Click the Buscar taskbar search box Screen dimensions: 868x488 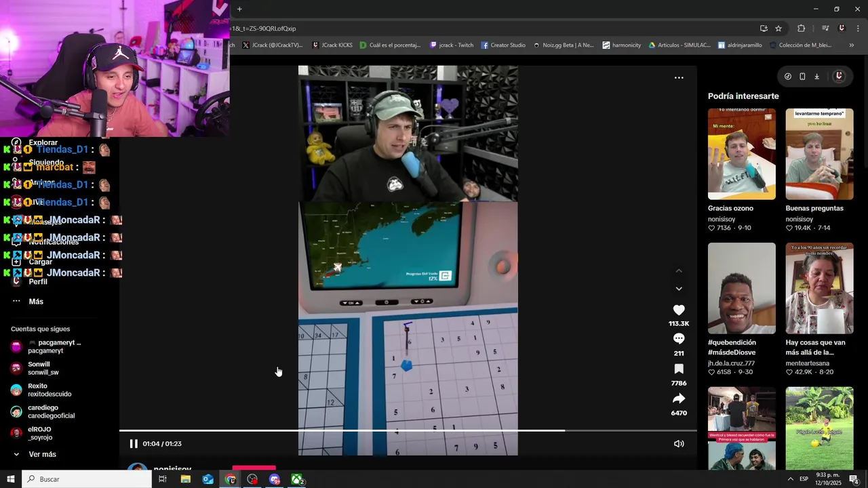87,479
